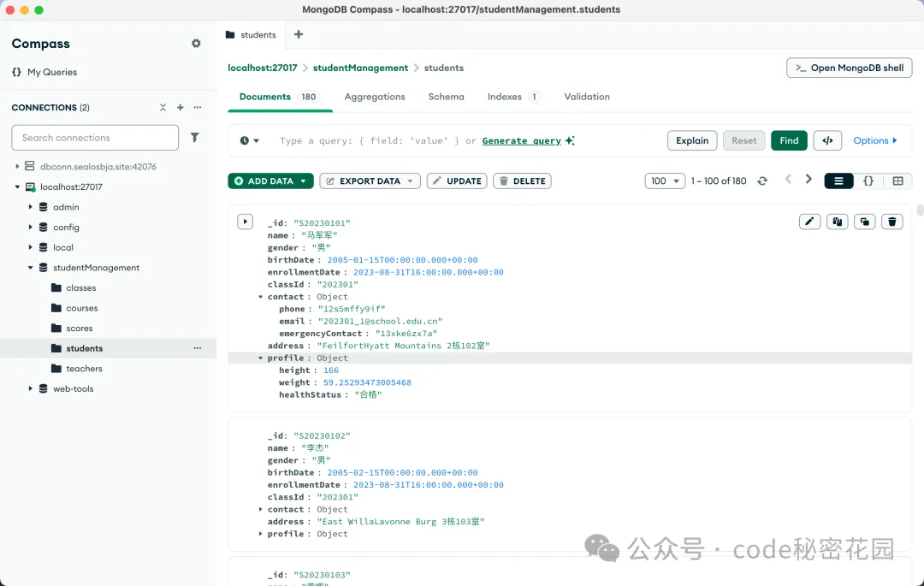The height and width of the screenshot is (586, 924).
Task: Expand contact object in document S20230102
Action: click(x=260, y=510)
